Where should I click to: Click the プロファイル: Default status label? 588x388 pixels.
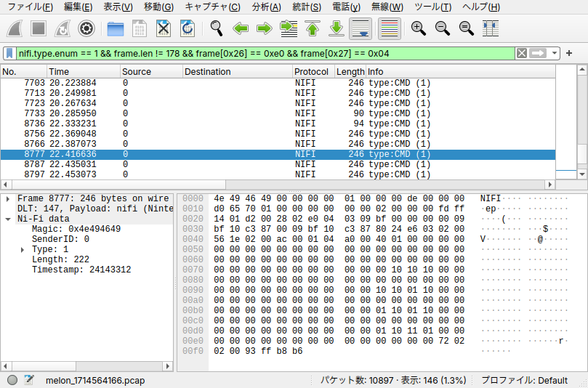pos(524,380)
